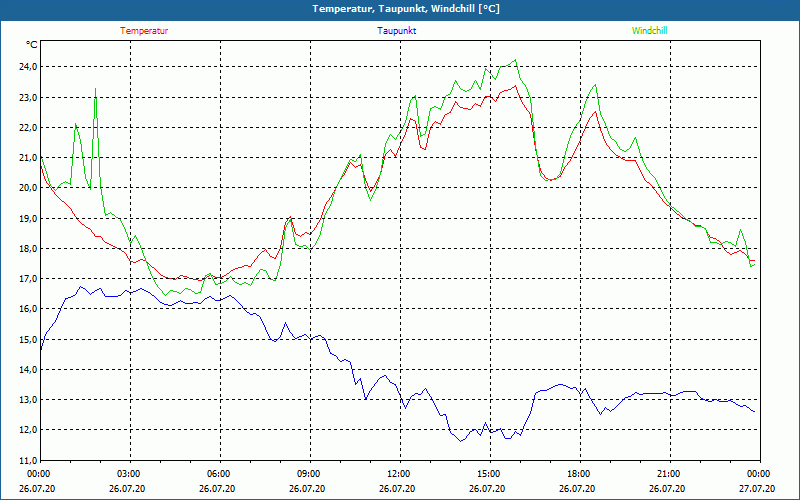Image resolution: width=800 pixels, height=500 pixels.
Task: Click the 20,0 y-axis value
Action: [28, 188]
